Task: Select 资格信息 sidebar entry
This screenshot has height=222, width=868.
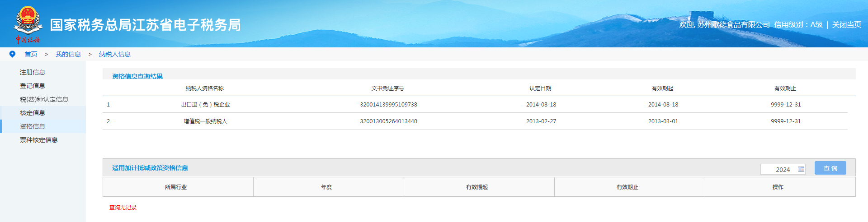Action: coord(33,126)
